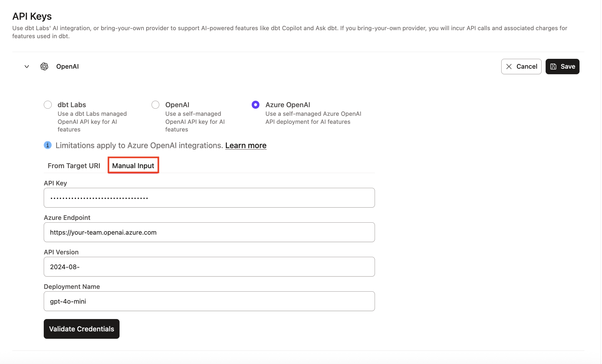Click the info icon beside the limitations note
The height and width of the screenshot is (364, 602).
[48, 145]
